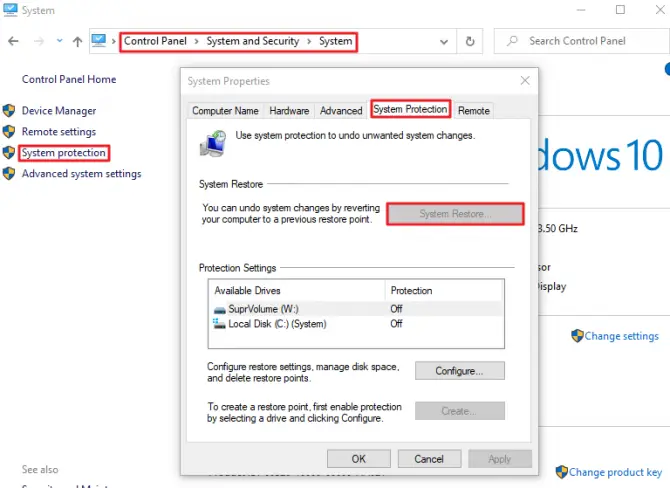Switch to the Computer Name tab
Image resolution: width=670 pixels, height=488 pixels.
pos(225,111)
